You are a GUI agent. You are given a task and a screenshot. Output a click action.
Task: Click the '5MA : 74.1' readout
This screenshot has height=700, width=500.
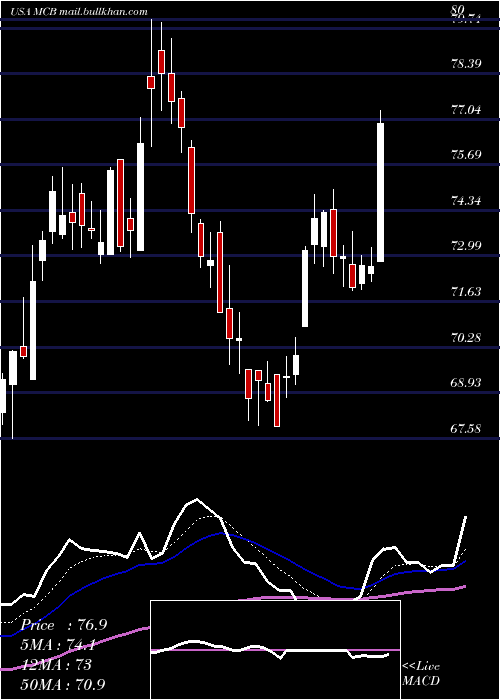(58, 645)
